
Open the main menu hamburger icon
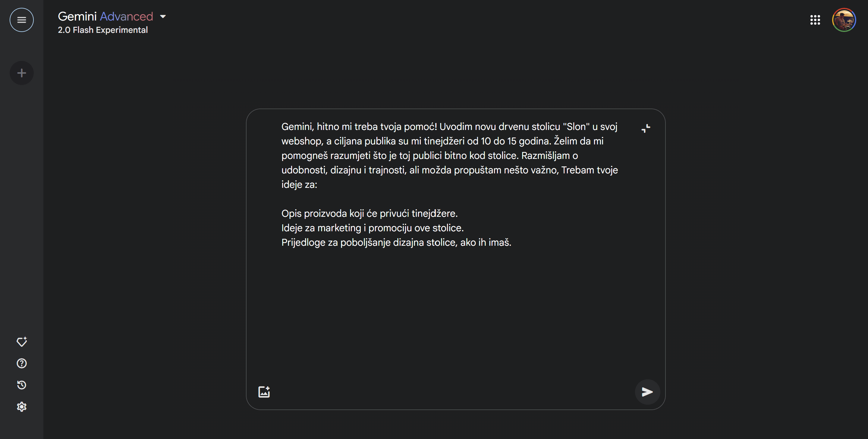point(22,20)
